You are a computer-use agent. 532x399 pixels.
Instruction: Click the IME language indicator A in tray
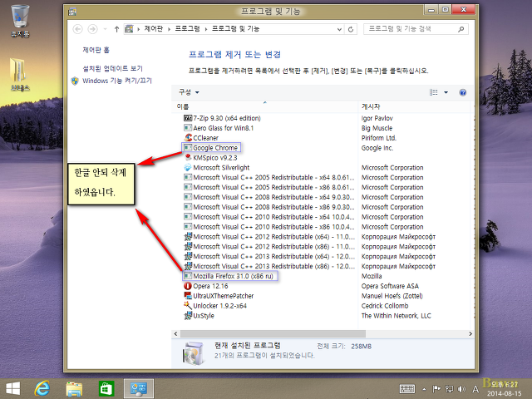(x=475, y=389)
